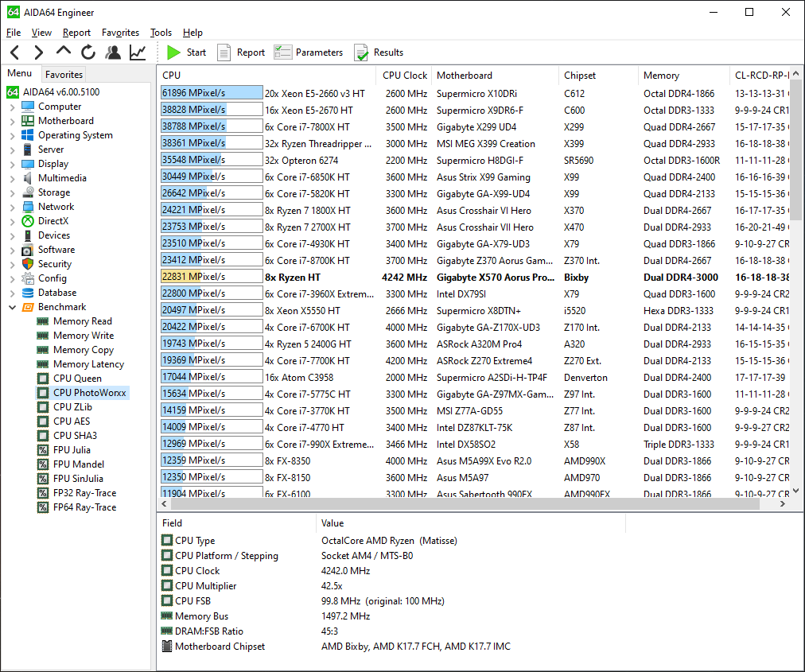Expand the Computer tree node

point(12,107)
